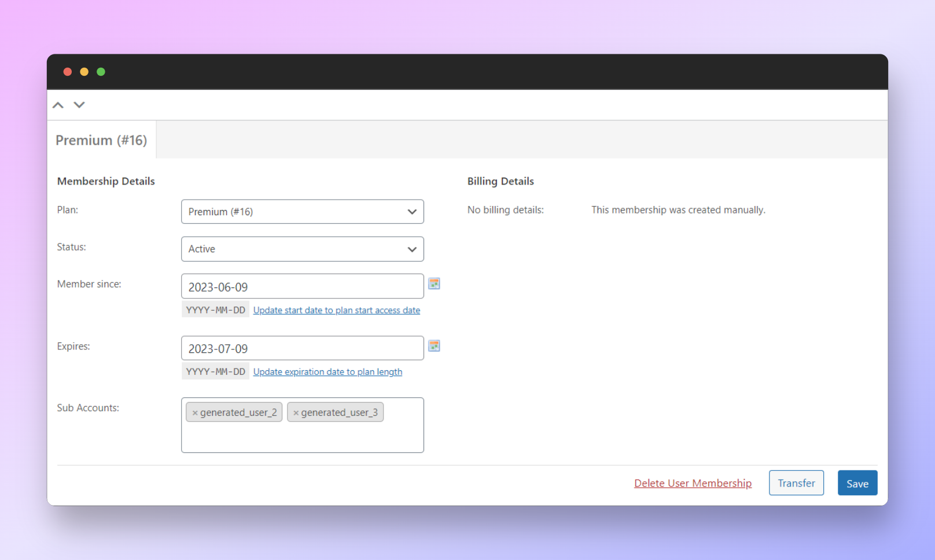
Task: Click the Save button
Action: [x=857, y=483]
